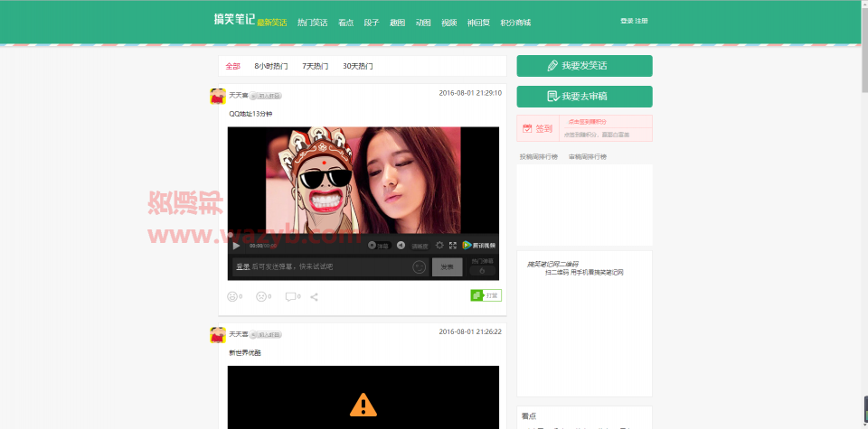
Task: Open the 段子 nav item
Action: 372,23
